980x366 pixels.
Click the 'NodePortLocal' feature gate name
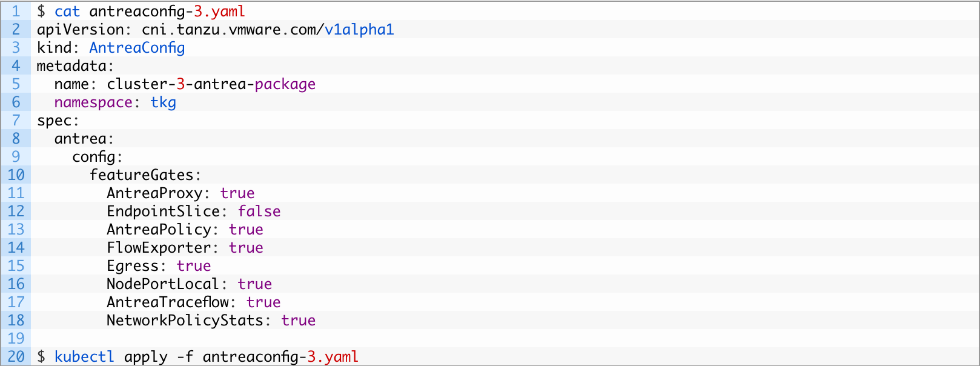point(163,284)
